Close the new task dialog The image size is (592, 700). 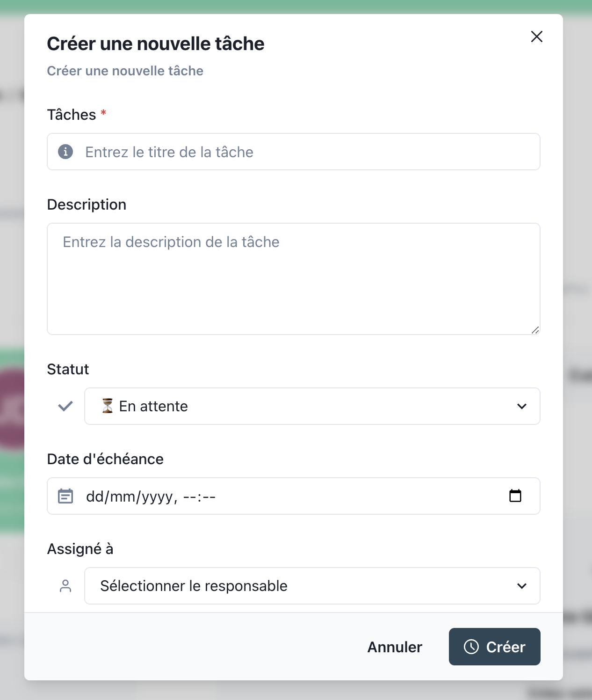(537, 36)
